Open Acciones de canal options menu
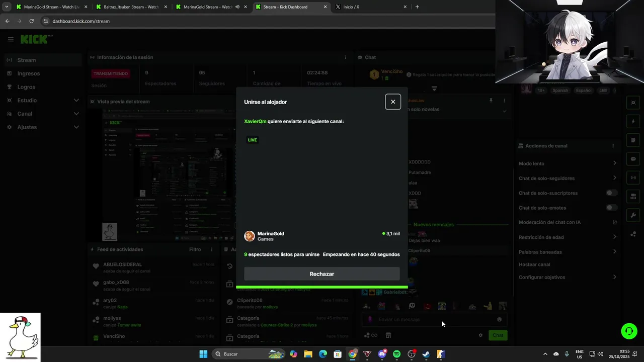The height and width of the screenshot is (362, 644). (x=613, y=146)
